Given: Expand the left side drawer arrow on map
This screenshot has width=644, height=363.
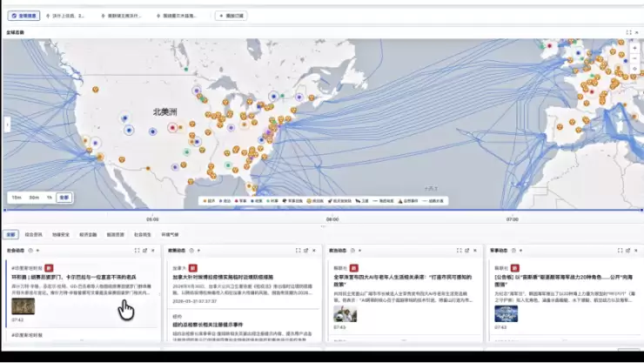Looking at the screenshot, I should coord(7,124).
